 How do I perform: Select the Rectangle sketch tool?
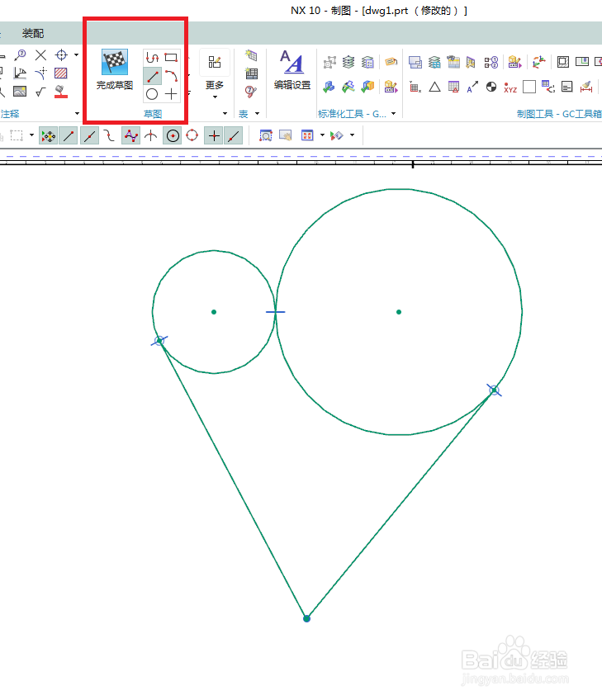(171, 57)
